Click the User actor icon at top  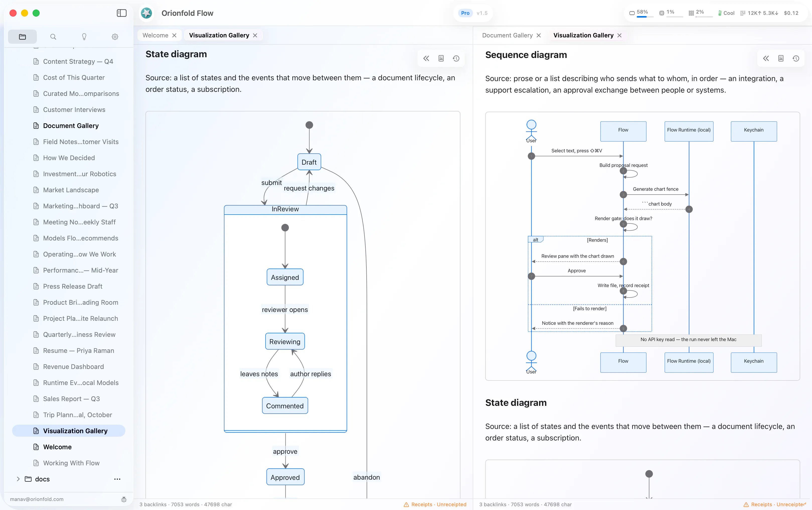(x=531, y=131)
